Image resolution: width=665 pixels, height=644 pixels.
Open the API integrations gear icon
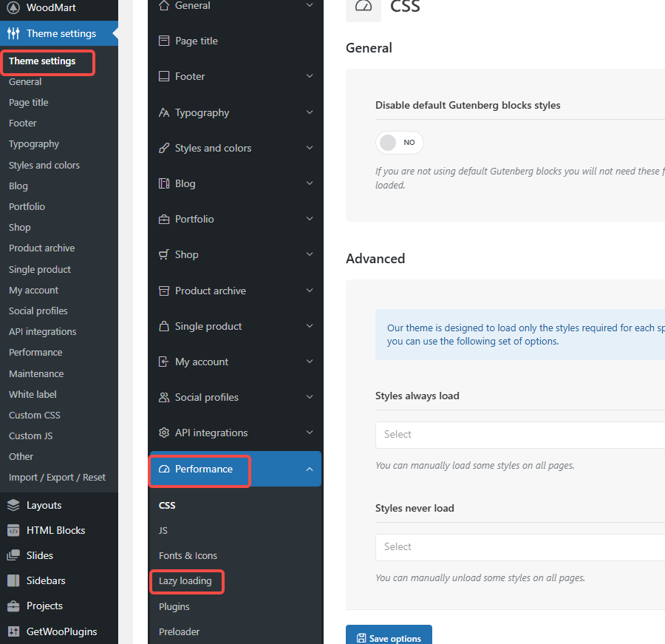tap(163, 433)
